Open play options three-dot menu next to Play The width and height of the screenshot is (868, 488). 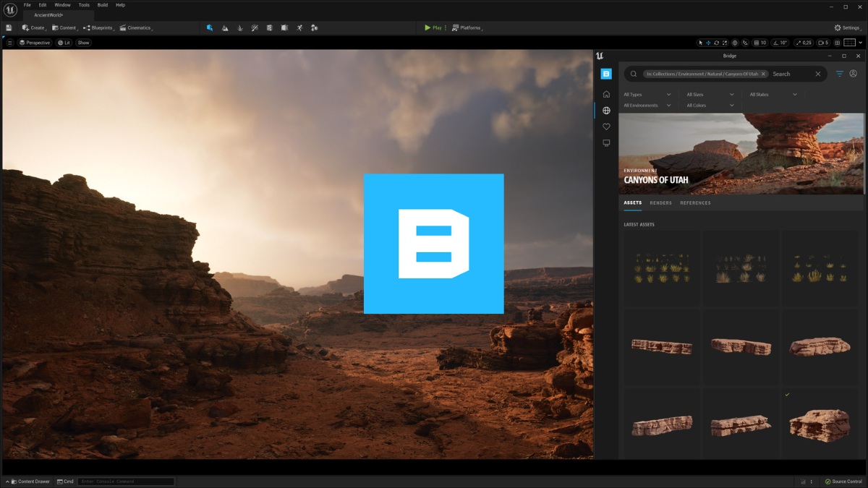coord(446,27)
